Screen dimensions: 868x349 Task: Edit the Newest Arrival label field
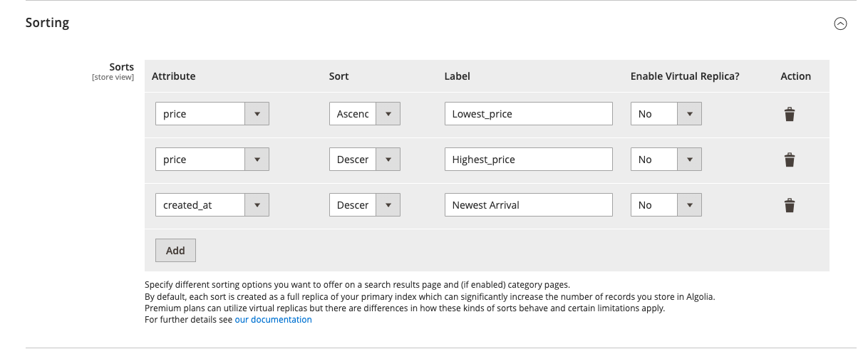528,205
